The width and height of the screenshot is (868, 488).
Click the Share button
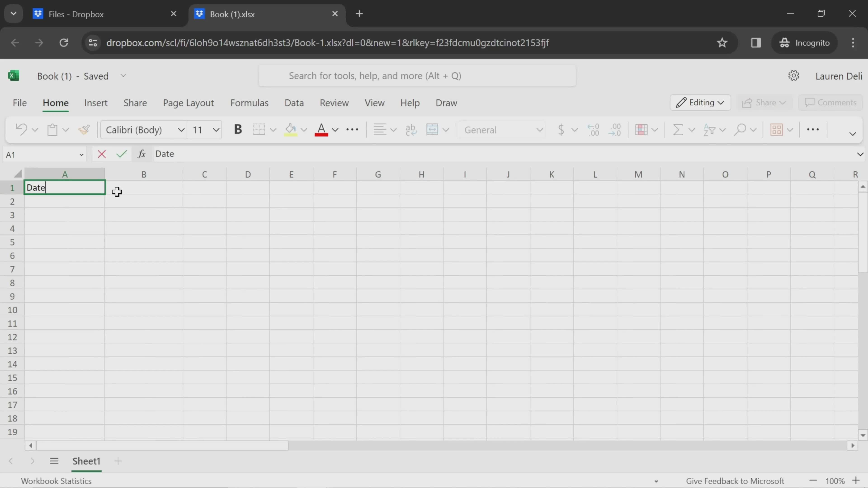(x=763, y=103)
